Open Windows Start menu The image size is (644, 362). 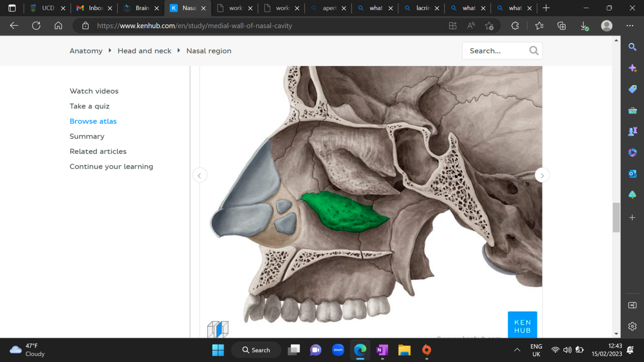click(x=218, y=350)
